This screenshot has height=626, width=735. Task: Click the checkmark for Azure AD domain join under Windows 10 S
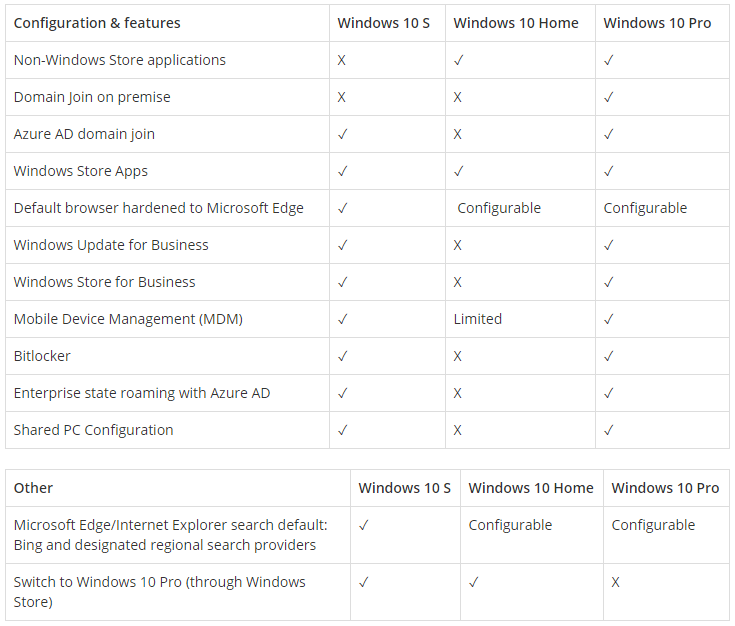click(343, 134)
